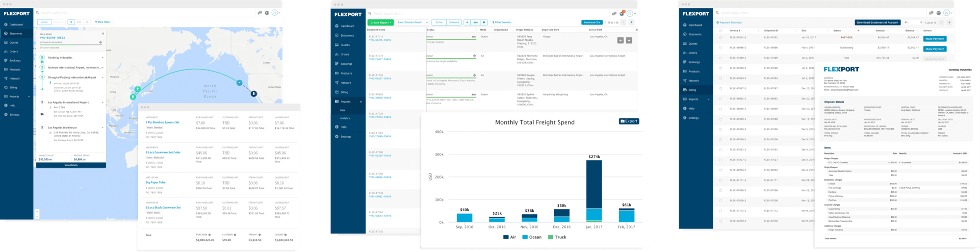Check the box for invoice FLEX-47054-2
This screenshot has height=252, width=980.
(721, 78)
